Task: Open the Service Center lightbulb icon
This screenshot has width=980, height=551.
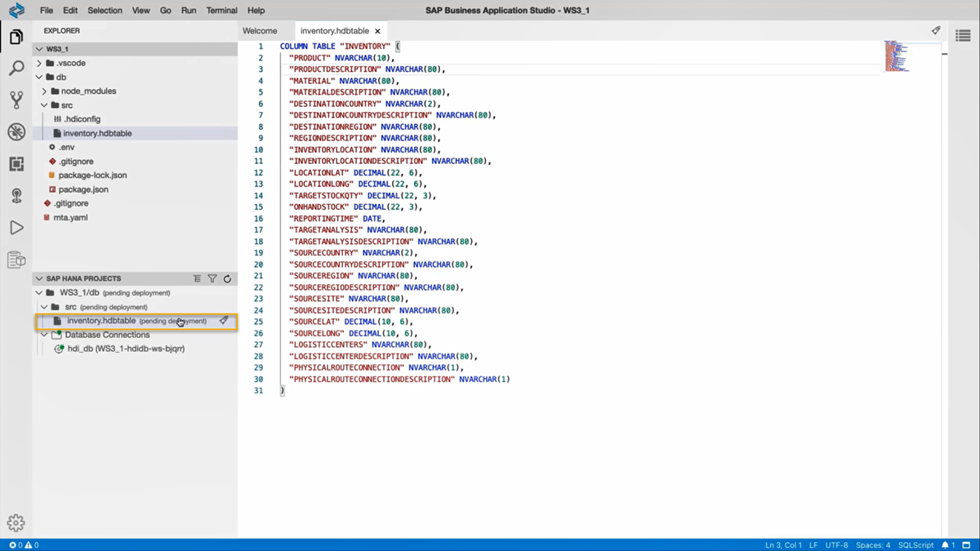Action: pos(16,196)
